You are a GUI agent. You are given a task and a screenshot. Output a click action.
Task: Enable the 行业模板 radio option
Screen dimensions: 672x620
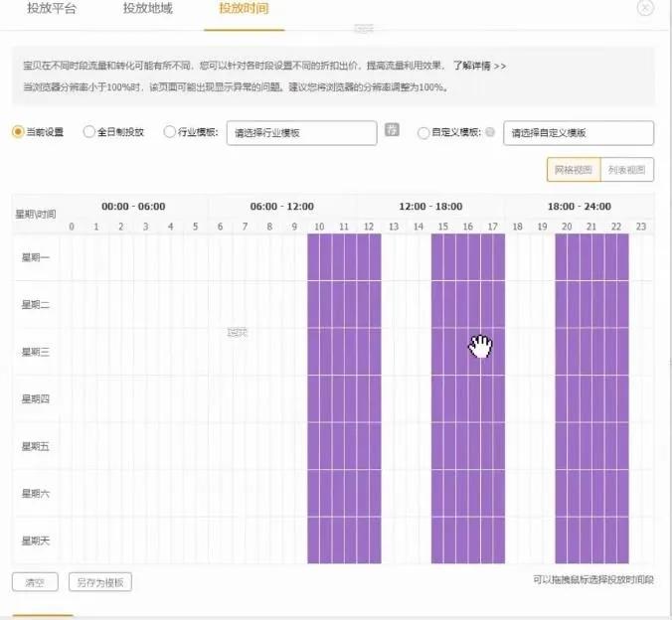[x=169, y=131]
